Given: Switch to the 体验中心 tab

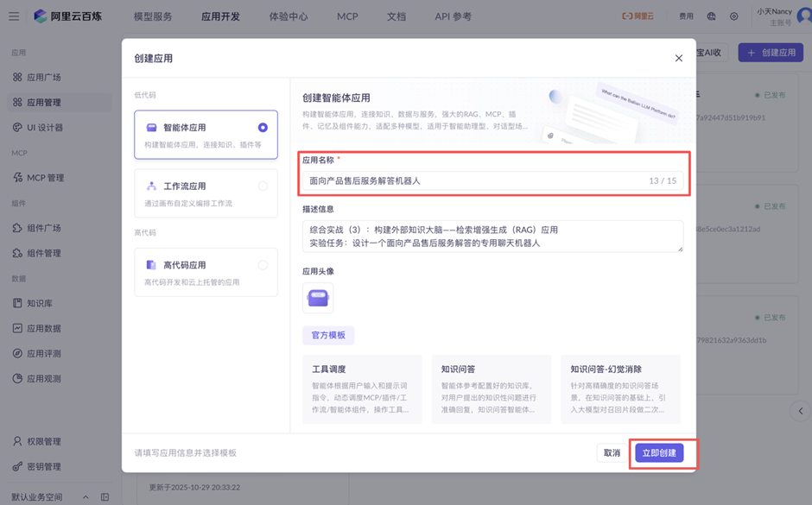Looking at the screenshot, I should pyautogui.click(x=289, y=16).
